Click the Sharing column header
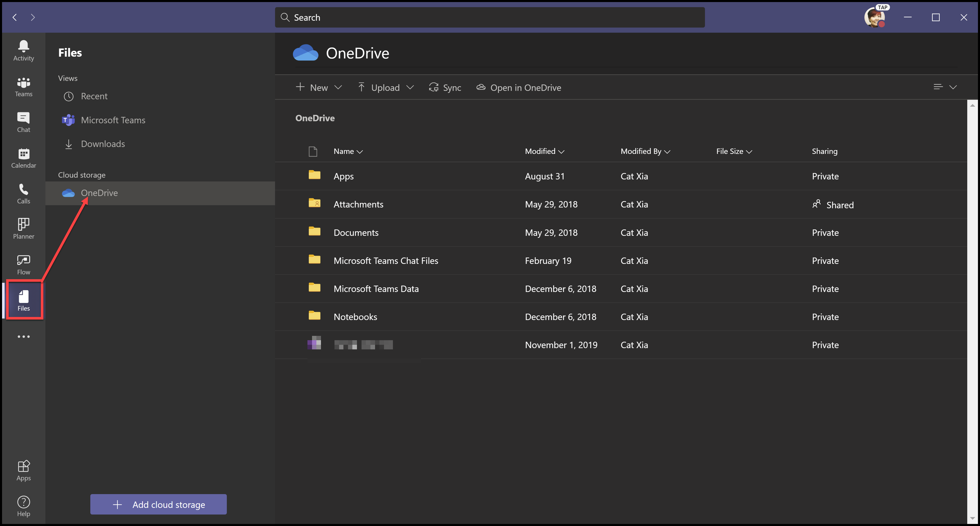 tap(824, 151)
